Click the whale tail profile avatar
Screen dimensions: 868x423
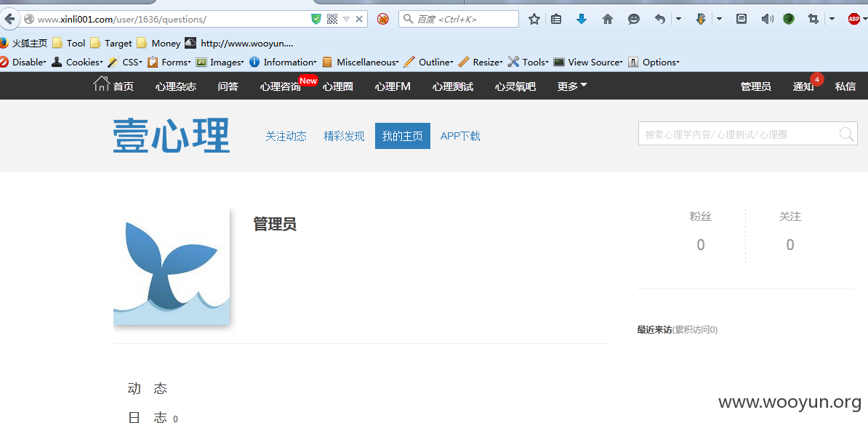[172, 267]
